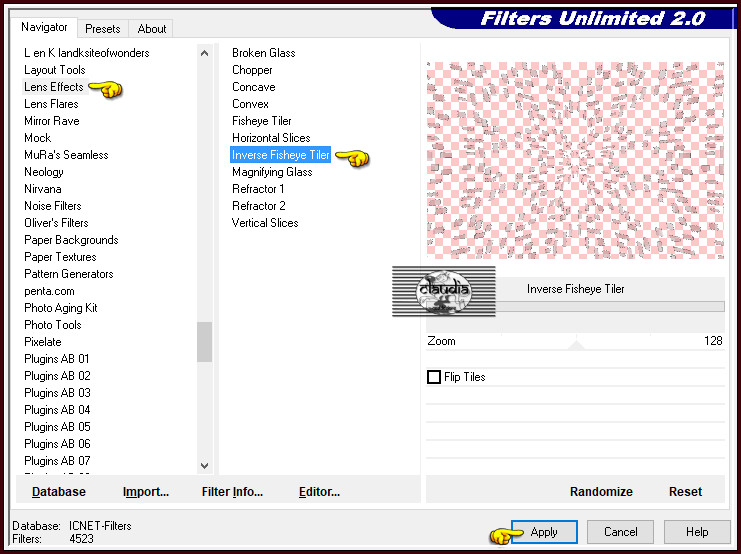Viewport: 741px width, 554px height.
Task: Open the Database button
Action: click(x=59, y=492)
